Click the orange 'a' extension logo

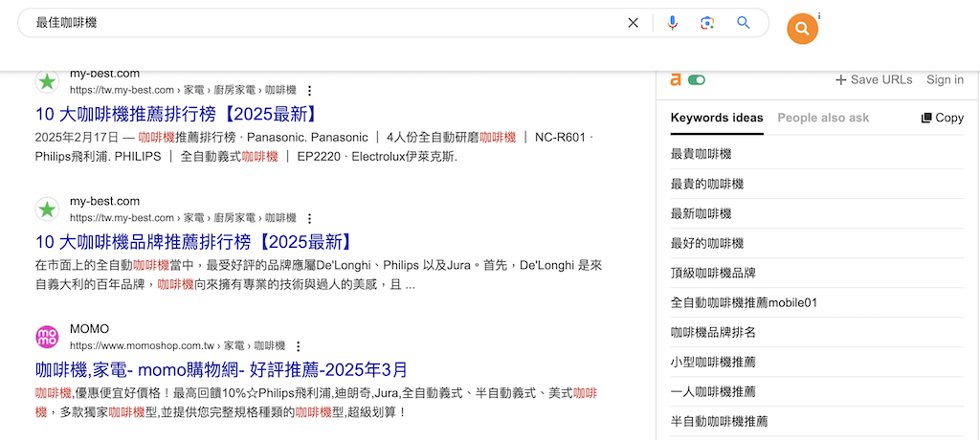coord(675,80)
